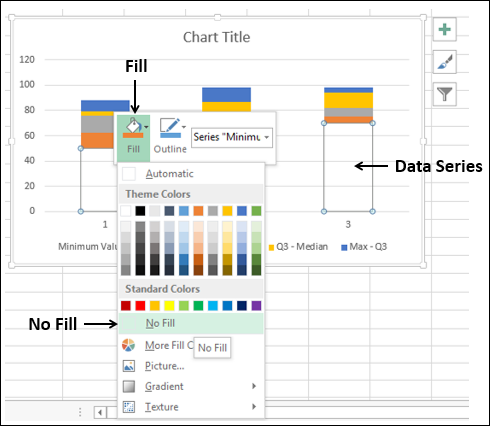Image resolution: width=490 pixels, height=426 pixels.
Task: Pick the dark red standard color swatch
Action: pyautogui.click(x=126, y=306)
